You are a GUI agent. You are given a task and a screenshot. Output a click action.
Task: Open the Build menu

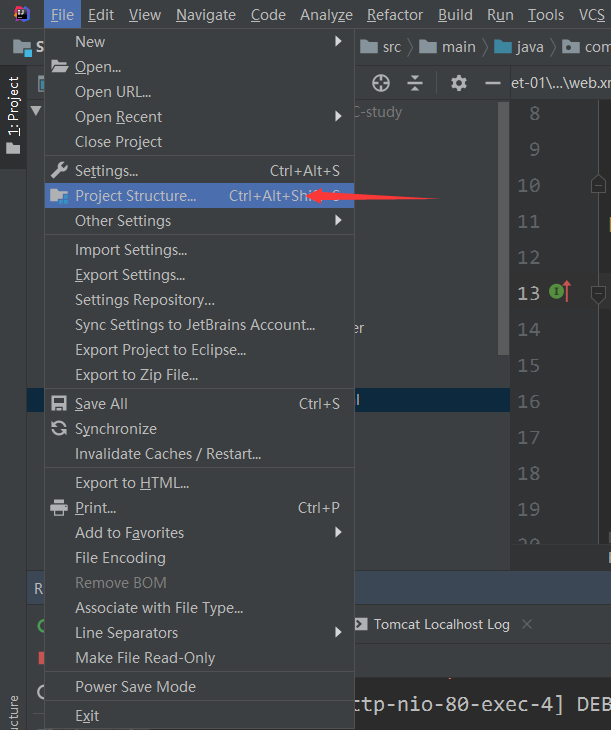tap(455, 15)
